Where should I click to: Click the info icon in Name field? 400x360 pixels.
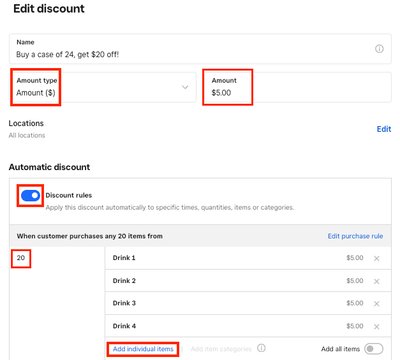point(379,49)
